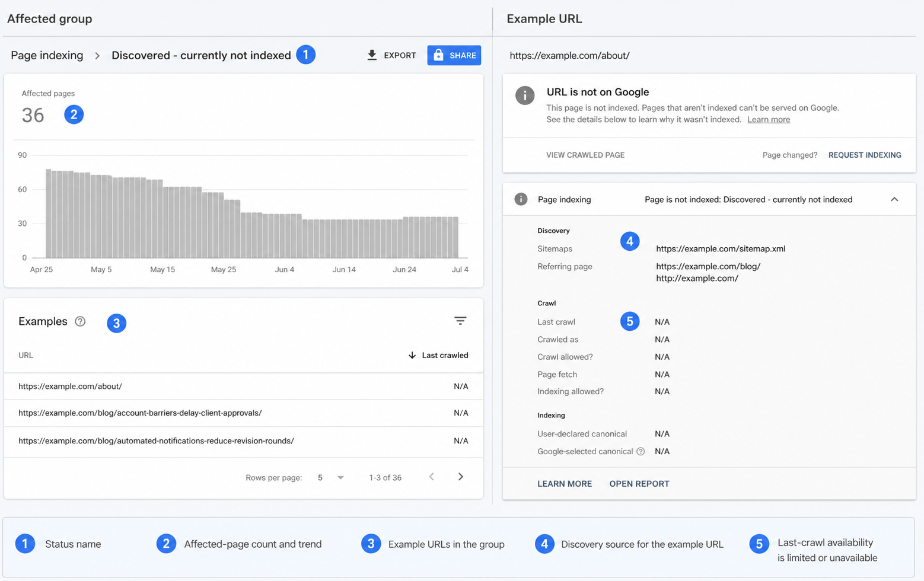This screenshot has width=924, height=581.
Task: Click Request Indexing
Action: coord(865,155)
